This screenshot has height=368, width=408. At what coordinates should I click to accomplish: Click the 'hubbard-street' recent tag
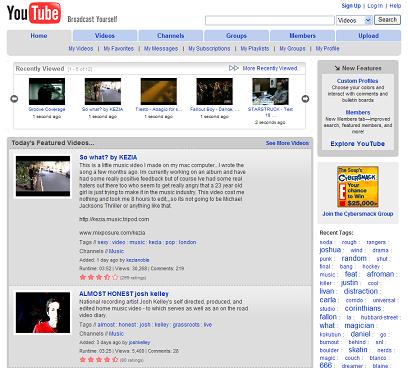[x=379, y=318]
